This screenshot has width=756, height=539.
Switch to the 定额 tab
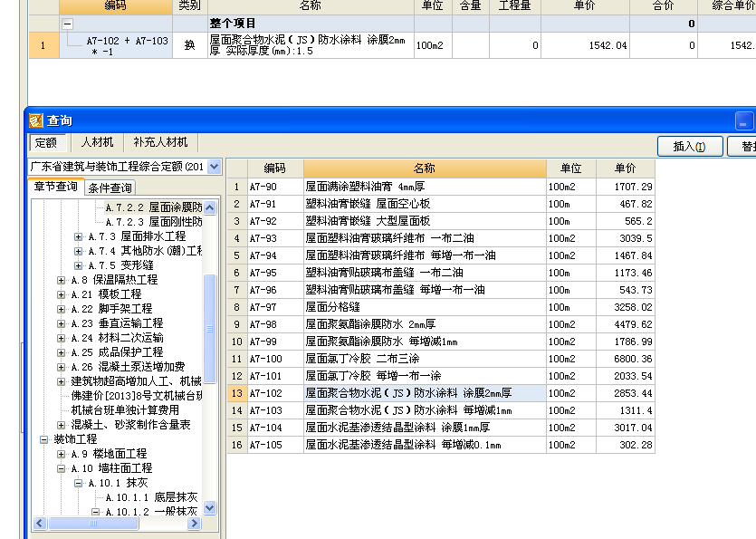pos(46,143)
